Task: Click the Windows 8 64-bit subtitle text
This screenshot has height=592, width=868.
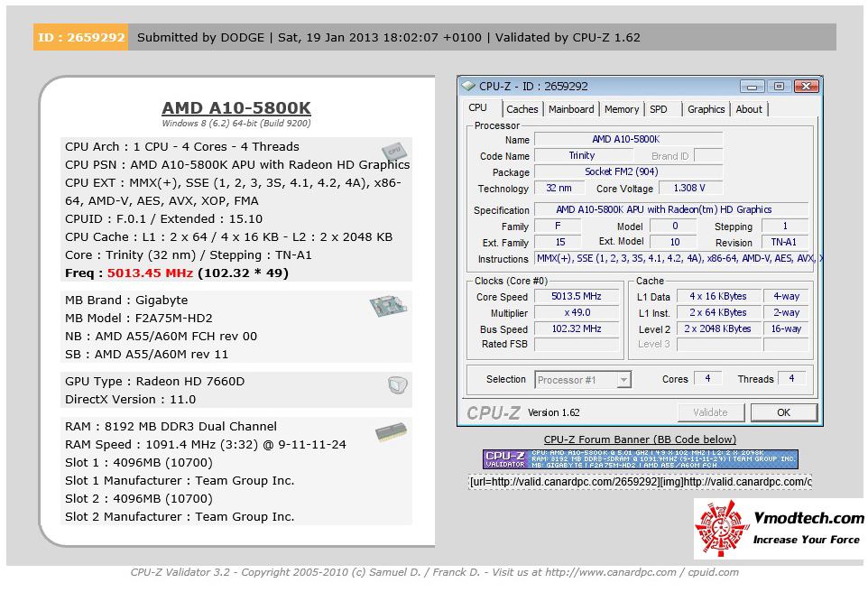Action: pyautogui.click(x=235, y=124)
